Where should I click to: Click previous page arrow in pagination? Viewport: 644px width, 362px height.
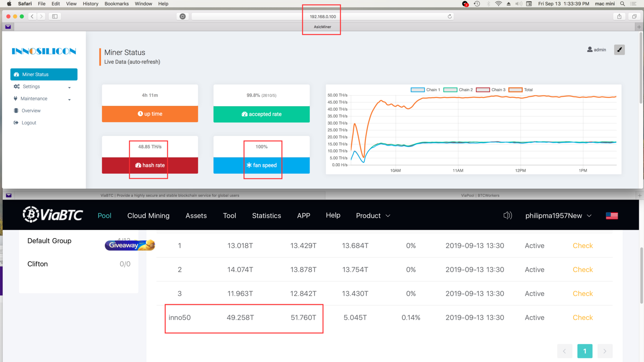(565, 351)
